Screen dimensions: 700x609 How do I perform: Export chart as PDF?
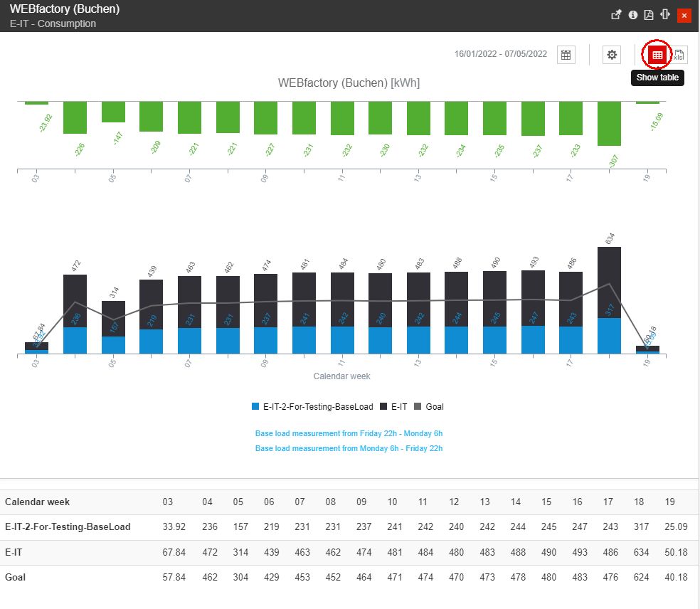649,15
